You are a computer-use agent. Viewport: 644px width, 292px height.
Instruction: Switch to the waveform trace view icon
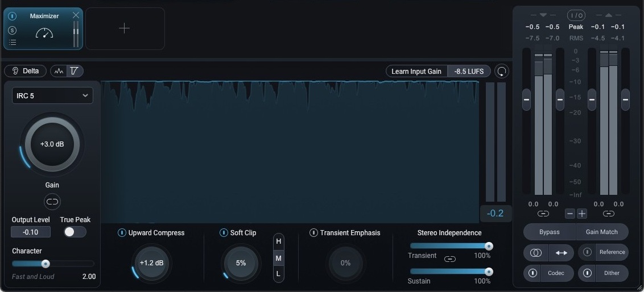[x=59, y=71]
